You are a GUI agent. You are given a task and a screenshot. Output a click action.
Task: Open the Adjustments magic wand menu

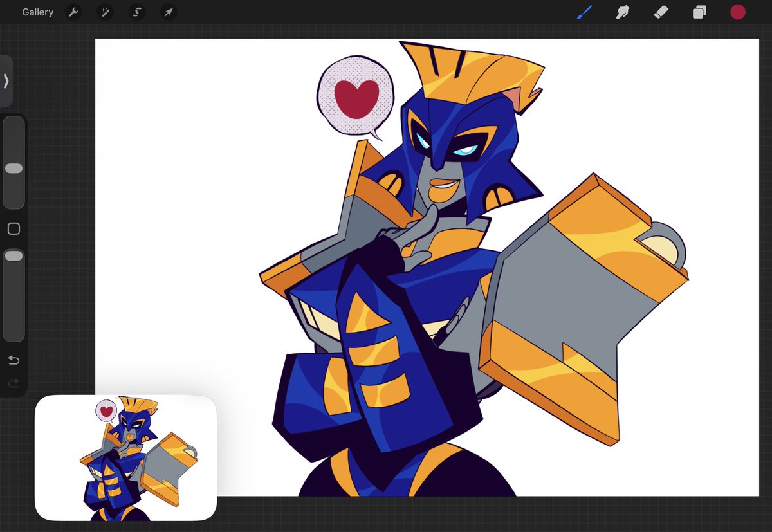pos(105,12)
